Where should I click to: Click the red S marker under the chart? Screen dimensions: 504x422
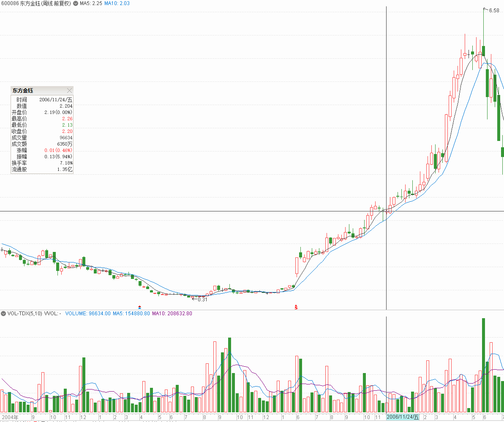[x=296, y=307]
